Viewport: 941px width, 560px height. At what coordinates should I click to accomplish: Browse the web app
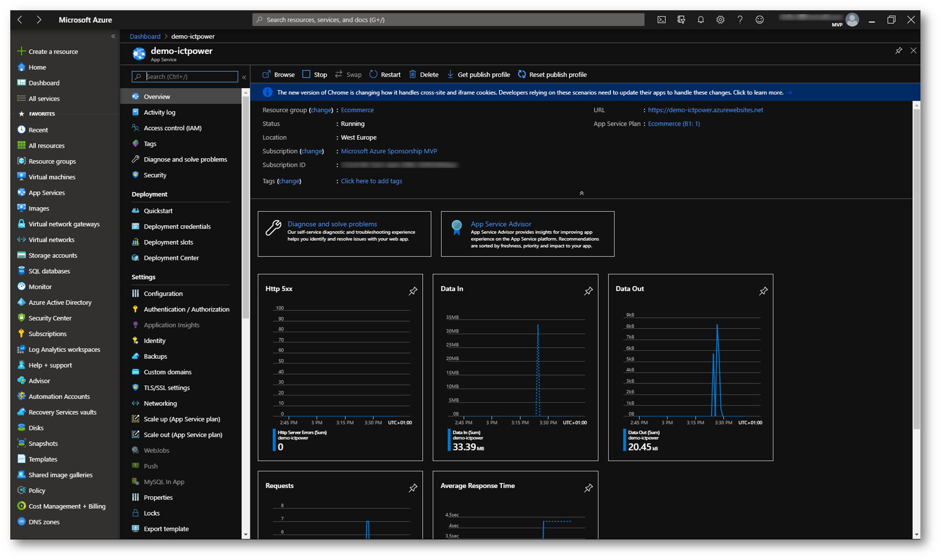(278, 74)
